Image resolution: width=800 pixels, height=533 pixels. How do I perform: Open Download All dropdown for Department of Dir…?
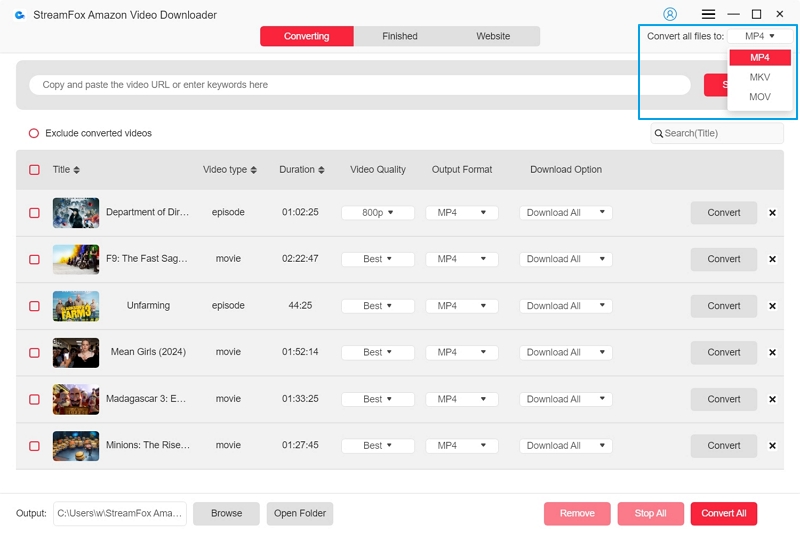coord(566,213)
